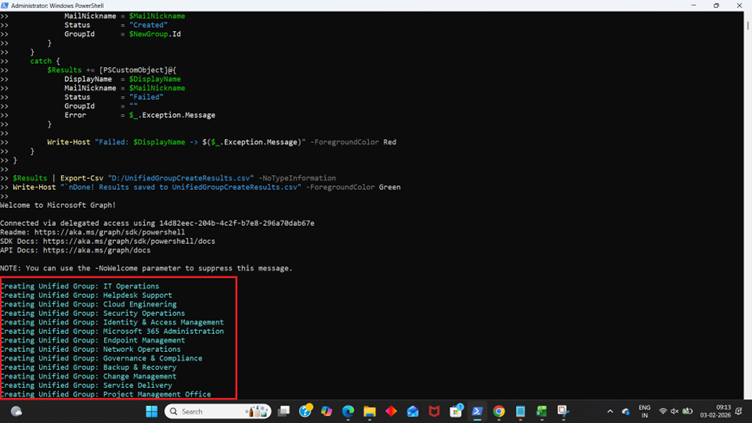Open the clock and date flyout
The height and width of the screenshot is (423, 752).
coord(722,411)
